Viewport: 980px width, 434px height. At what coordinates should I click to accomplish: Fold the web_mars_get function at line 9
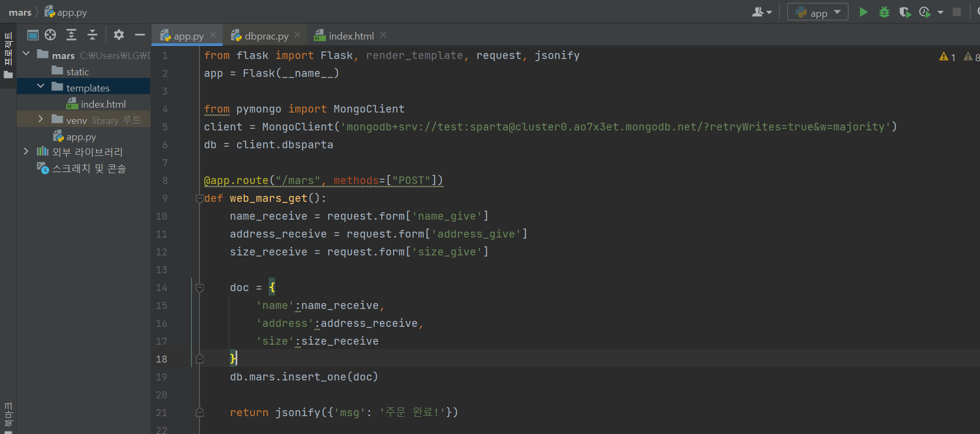[x=199, y=199]
